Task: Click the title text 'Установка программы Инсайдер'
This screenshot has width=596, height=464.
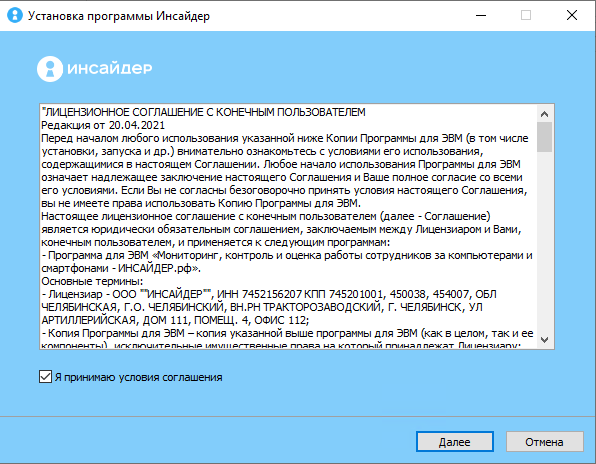Action: [x=119, y=16]
